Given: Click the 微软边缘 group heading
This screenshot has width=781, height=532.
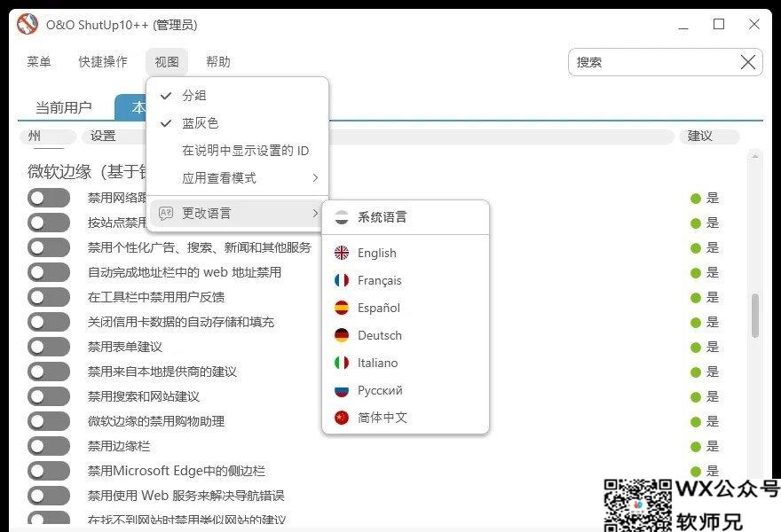Looking at the screenshot, I should point(87,172).
